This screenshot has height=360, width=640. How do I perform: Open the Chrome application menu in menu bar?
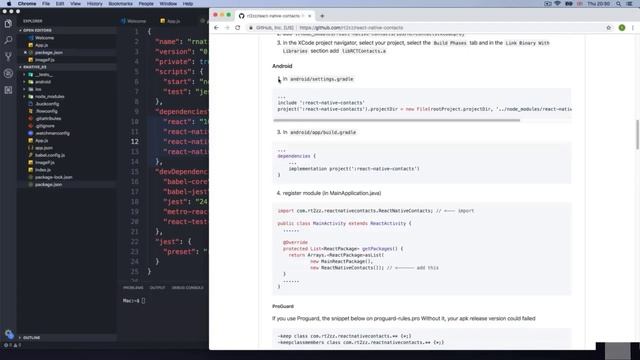point(27,4)
